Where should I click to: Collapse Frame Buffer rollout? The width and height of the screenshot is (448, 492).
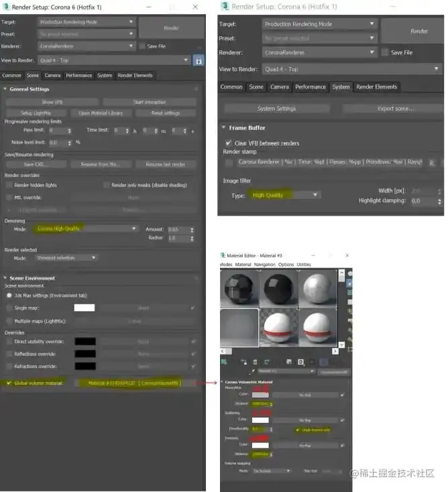coord(223,128)
